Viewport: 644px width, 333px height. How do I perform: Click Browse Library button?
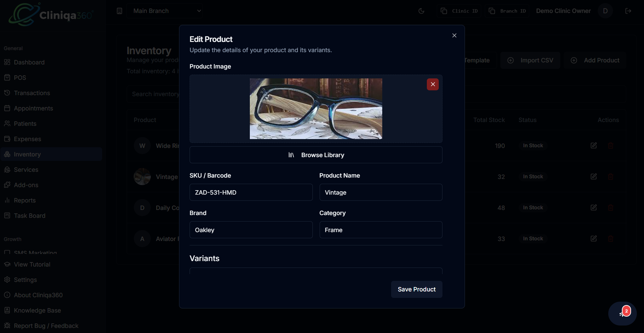[x=316, y=155]
